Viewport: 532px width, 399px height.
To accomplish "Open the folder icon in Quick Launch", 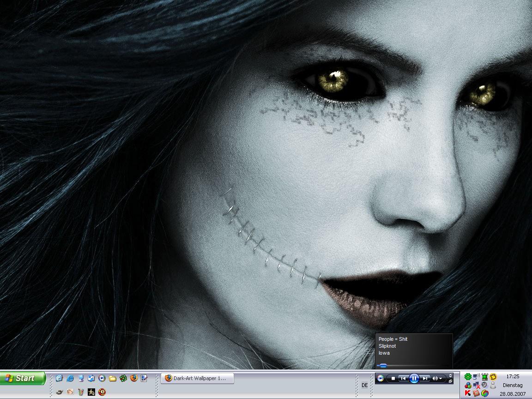I will tap(112, 378).
